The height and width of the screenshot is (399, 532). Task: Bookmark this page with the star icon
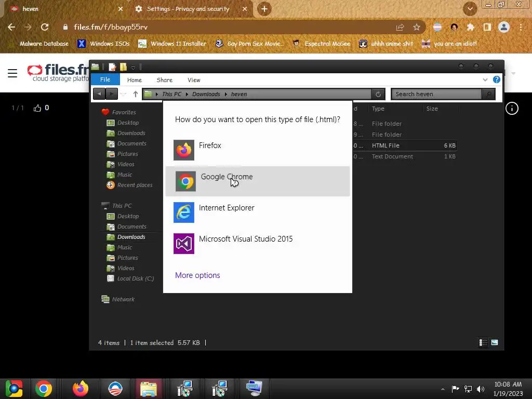point(417,27)
